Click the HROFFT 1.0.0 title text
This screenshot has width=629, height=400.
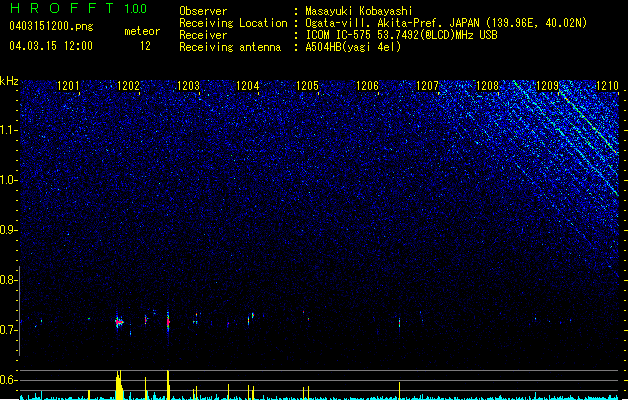79,8
